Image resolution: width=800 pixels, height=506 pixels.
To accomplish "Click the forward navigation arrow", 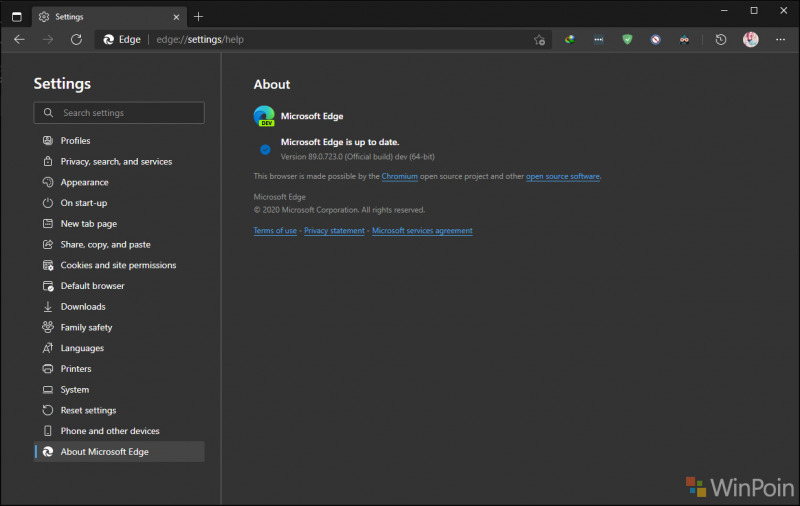I will (x=48, y=39).
